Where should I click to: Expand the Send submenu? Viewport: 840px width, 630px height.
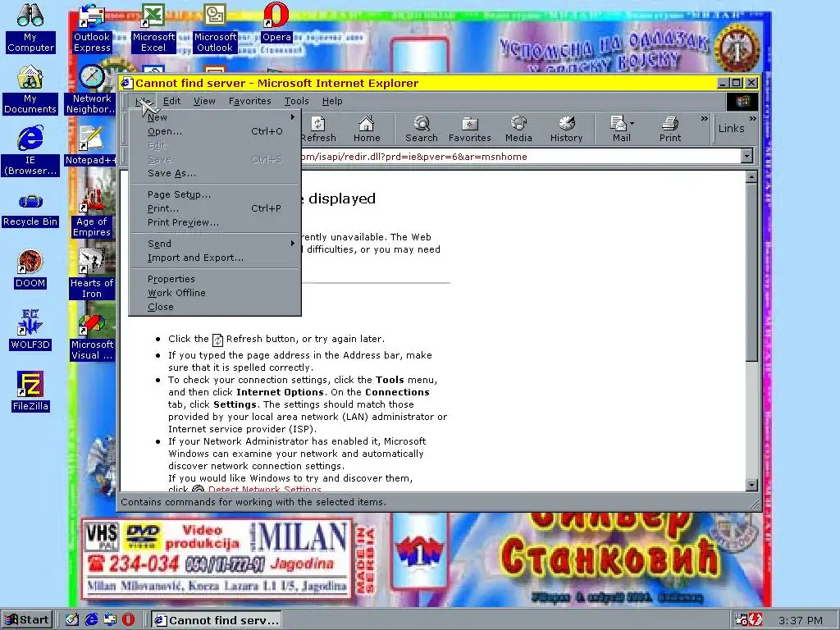click(215, 243)
